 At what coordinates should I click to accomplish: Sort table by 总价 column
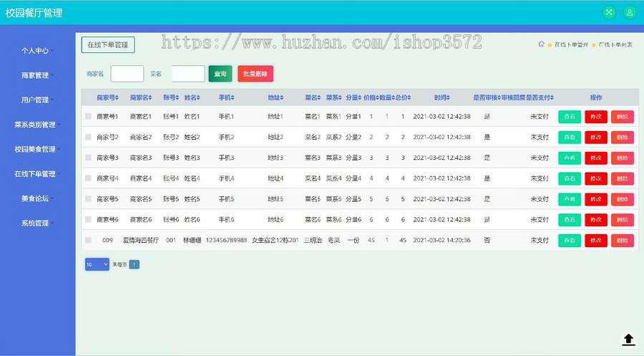403,97
